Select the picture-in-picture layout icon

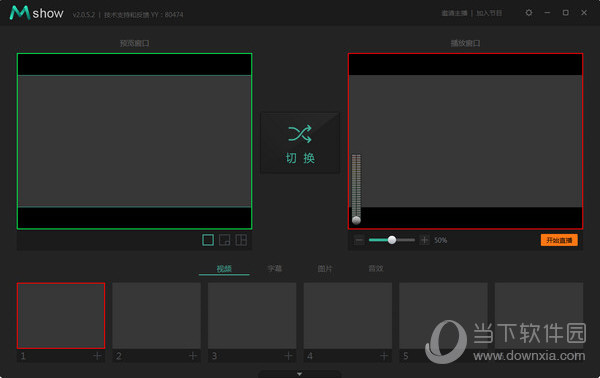click(x=225, y=240)
